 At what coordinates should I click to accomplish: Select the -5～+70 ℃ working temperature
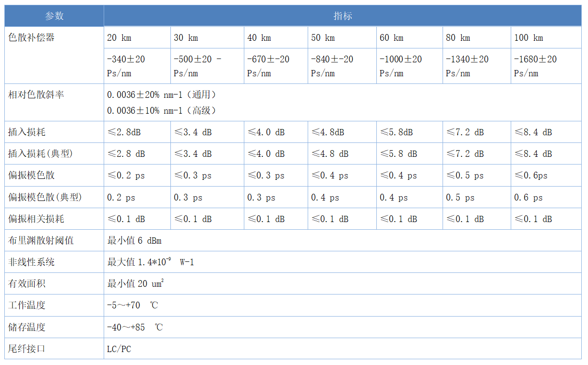(132, 305)
